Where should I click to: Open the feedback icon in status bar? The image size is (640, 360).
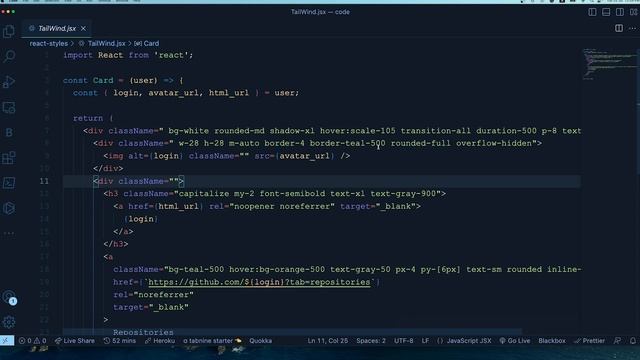click(618, 340)
